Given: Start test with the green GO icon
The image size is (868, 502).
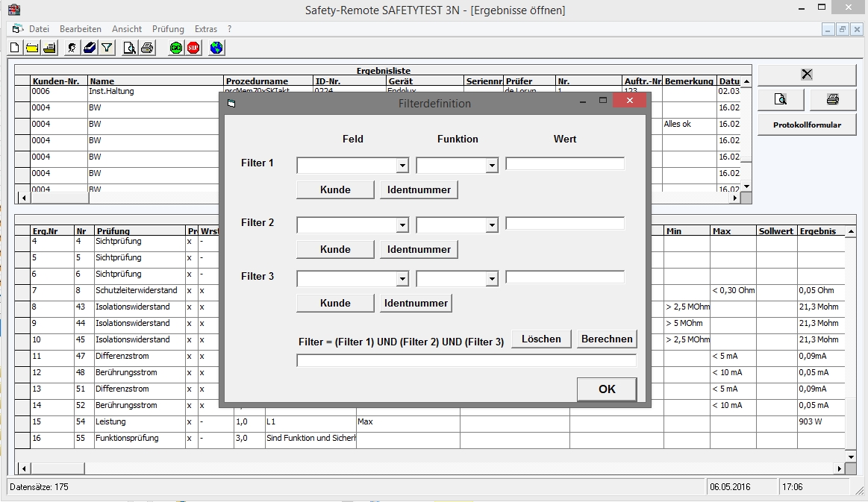Looking at the screenshot, I should [x=176, y=48].
